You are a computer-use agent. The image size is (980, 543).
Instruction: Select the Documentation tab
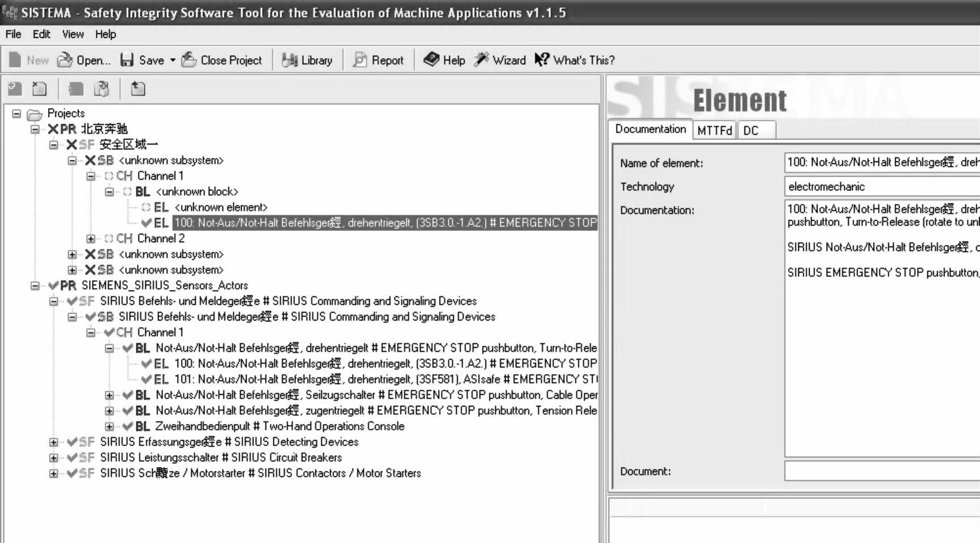click(x=650, y=129)
